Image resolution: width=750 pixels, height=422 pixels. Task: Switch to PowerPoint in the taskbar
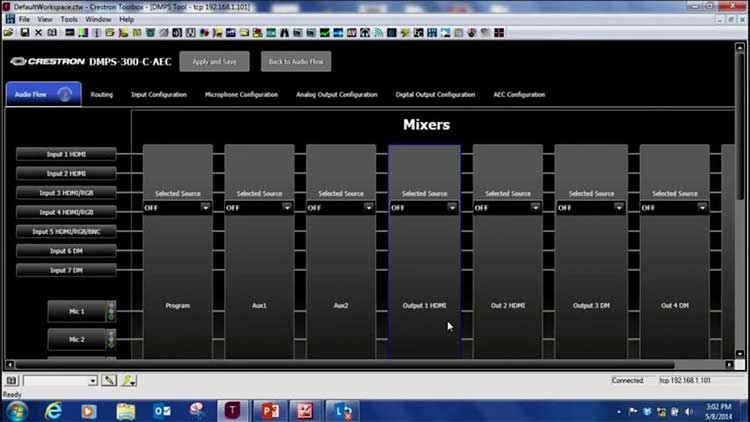coord(270,411)
